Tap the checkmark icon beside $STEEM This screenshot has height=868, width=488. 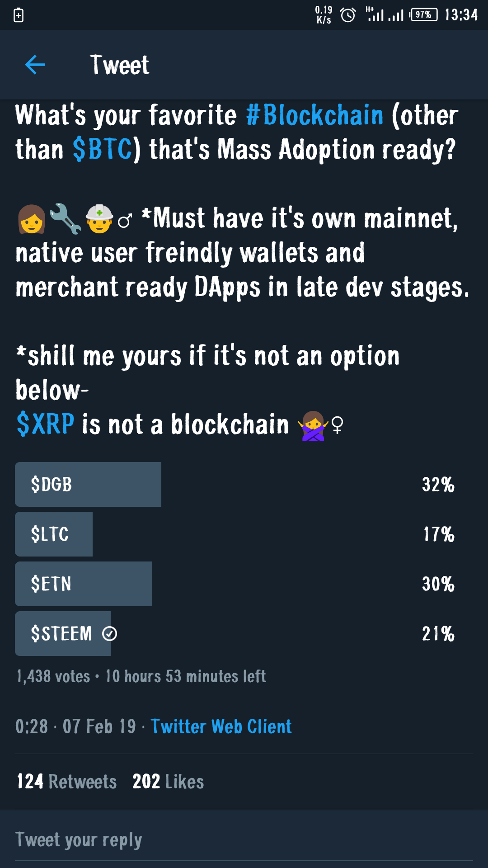[110, 634]
